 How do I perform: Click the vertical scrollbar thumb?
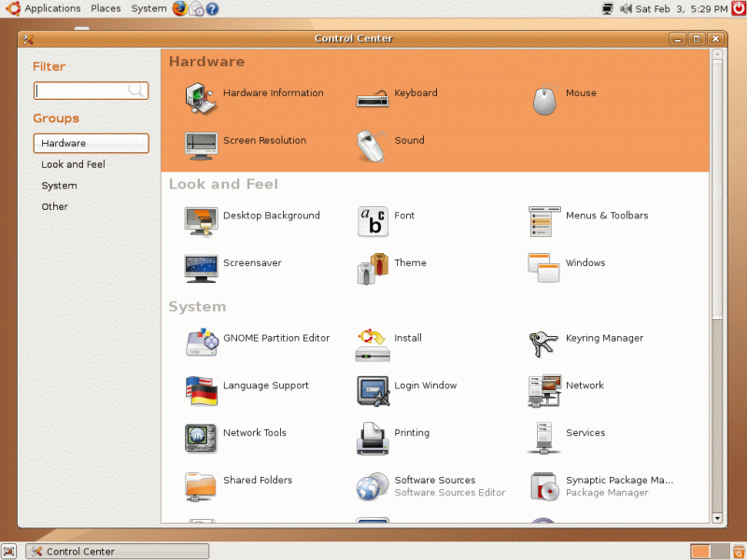tap(717, 189)
